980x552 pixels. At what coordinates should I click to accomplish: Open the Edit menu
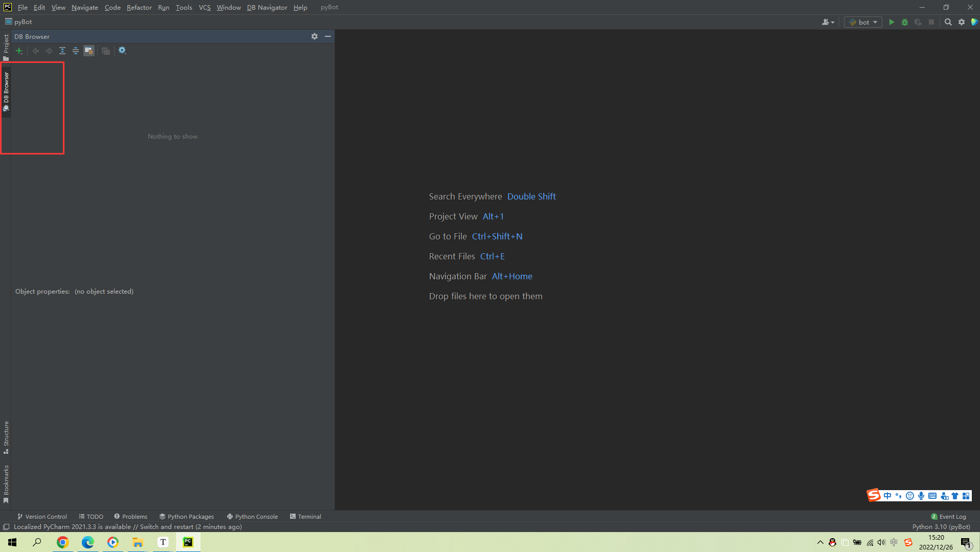tap(39, 7)
